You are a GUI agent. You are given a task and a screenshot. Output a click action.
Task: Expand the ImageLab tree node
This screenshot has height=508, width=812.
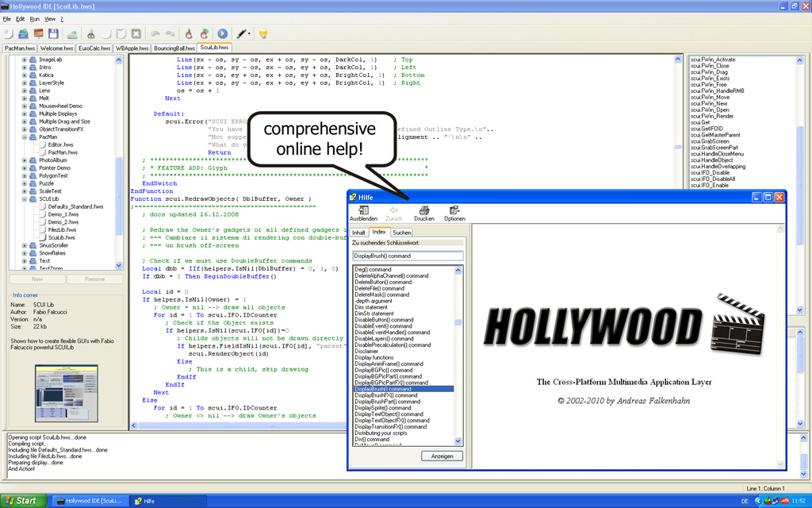click(x=24, y=60)
